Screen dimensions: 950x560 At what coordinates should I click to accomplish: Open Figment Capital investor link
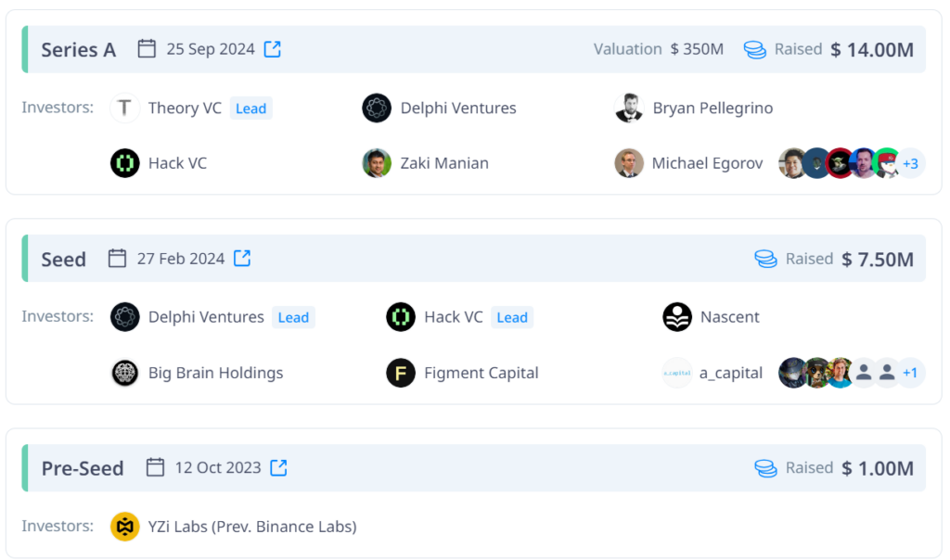(481, 373)
